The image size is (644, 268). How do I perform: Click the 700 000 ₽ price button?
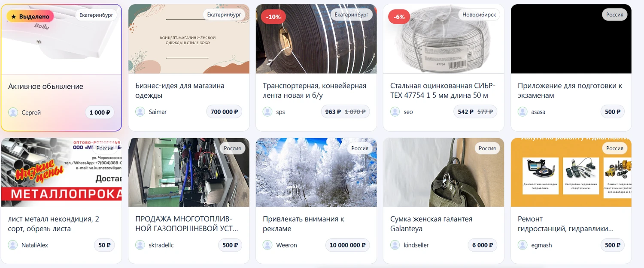coord(224,112)
